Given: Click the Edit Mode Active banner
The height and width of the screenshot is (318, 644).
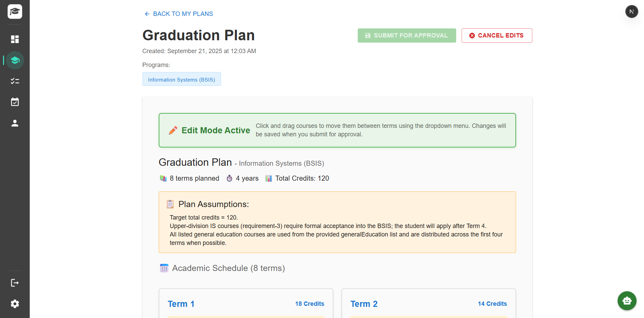Looking at the screenshot, I should coord(337,130).
